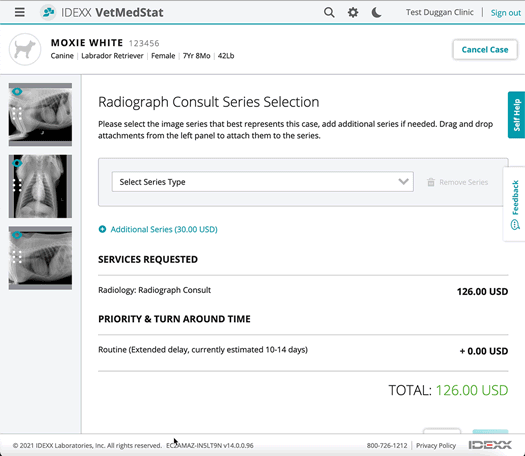Click the dog patient avatar icon

click(x=25, y=49)
